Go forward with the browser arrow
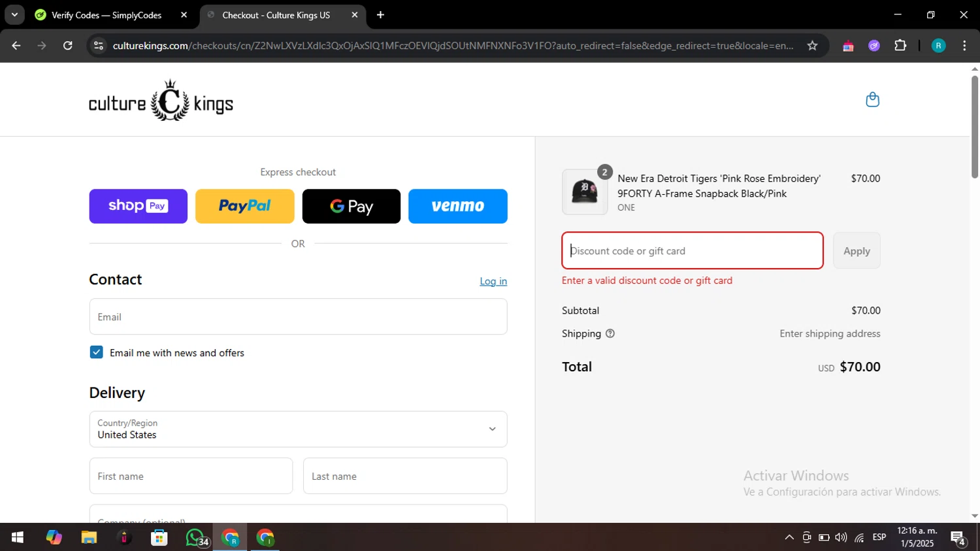980x551 pixels. [42, 46]
